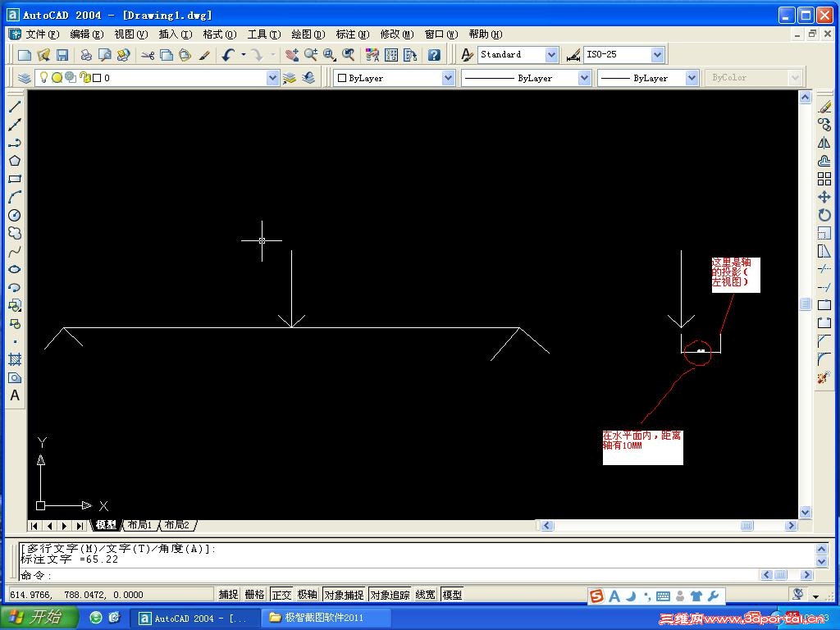Select the Ellipse draw tool

coord(15,269)
